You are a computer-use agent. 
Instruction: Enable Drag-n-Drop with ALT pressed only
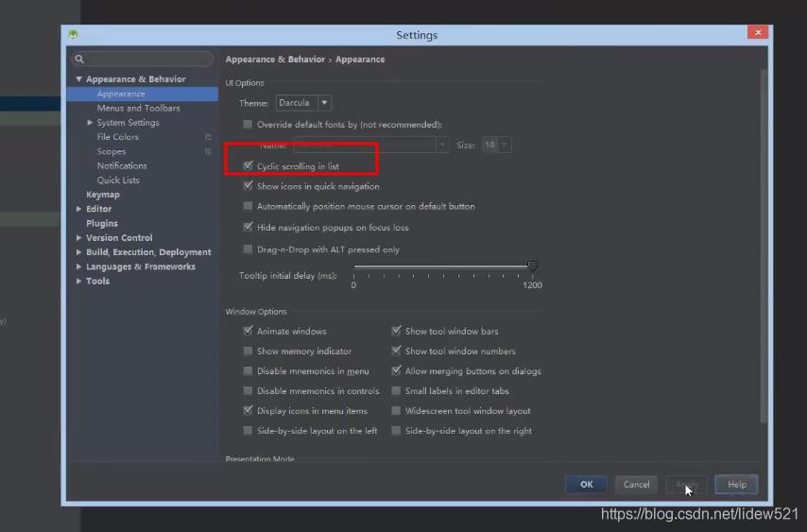(249, 249)
